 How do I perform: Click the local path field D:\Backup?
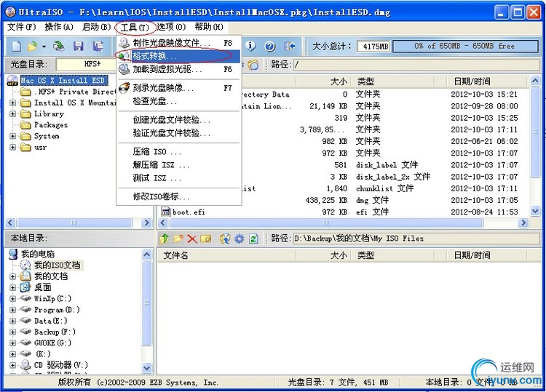[416, 239]
